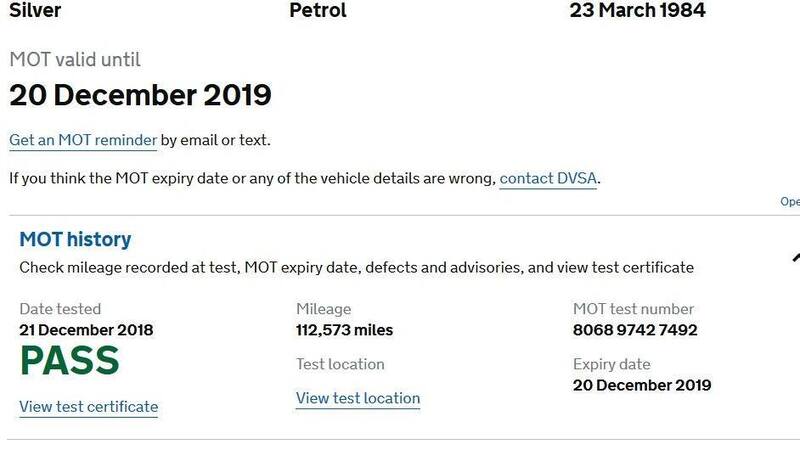Click the MOT test number 8068 9742 7492
Image resolution: width=800 pixels, height=450 pixels.
point(635,330)
